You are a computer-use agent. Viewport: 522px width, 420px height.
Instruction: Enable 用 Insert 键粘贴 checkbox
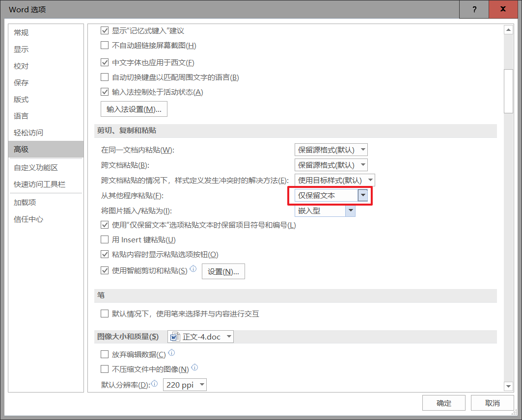coord(104,240)
